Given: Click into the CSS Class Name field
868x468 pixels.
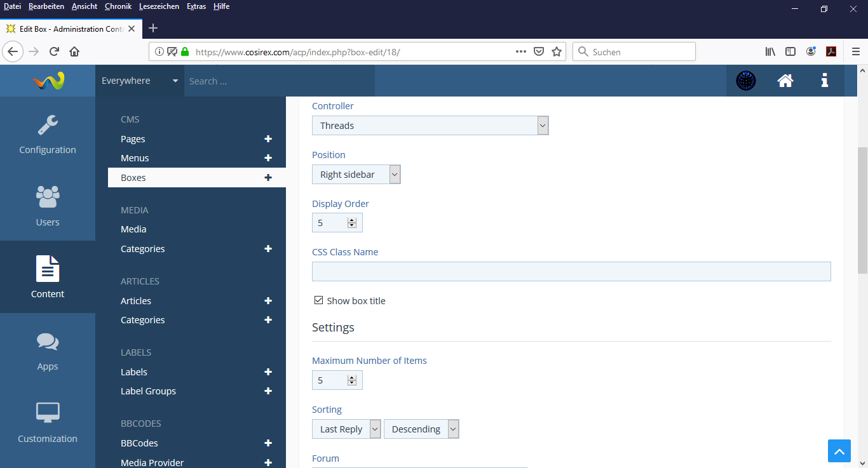Looking at the screenshot, I should [571, 271].
